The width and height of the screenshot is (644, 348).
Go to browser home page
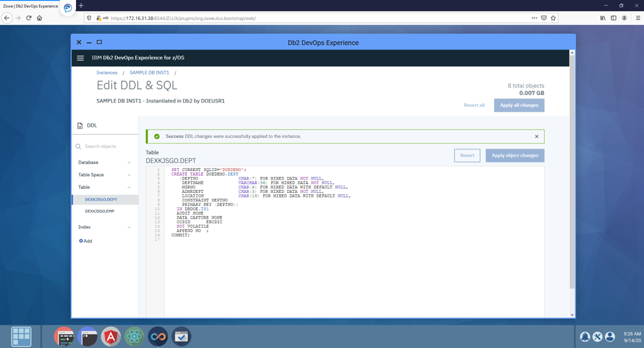click(40, 18)
